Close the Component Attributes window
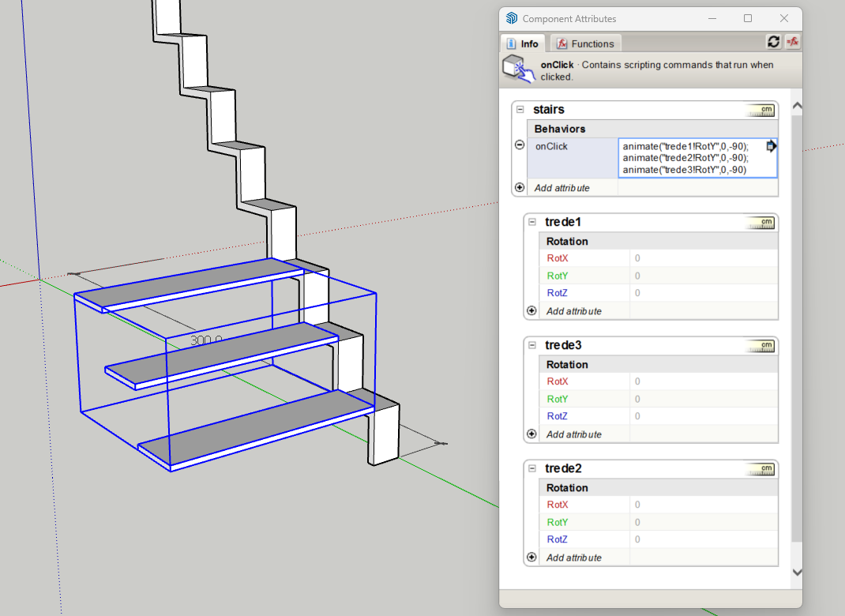845x616 pixels. click(x=784, y=18)
